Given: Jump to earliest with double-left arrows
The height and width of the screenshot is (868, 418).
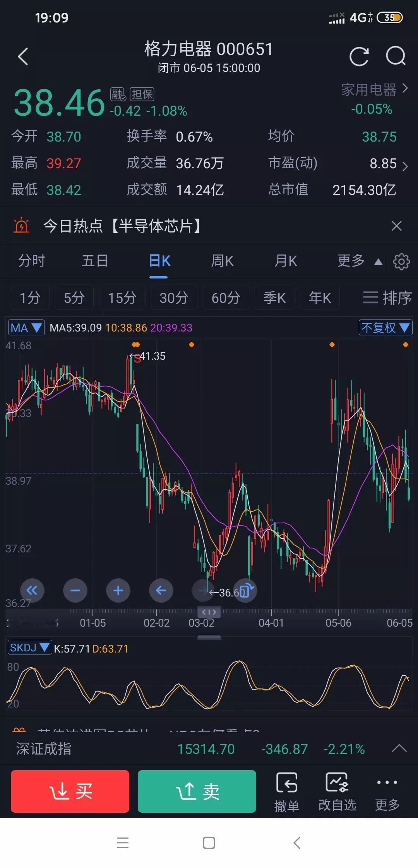Looking at the screenshot, I should pos(32,590).
